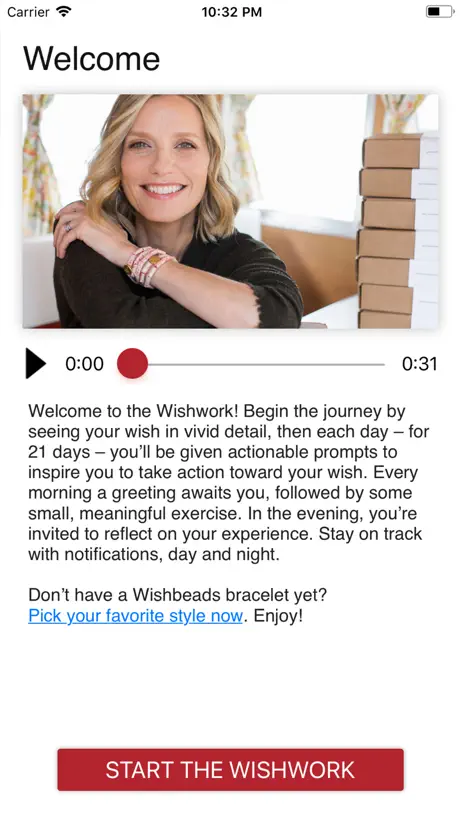
Task: Tap the 0:31 duration label
Action: click(x=419, y=364)
